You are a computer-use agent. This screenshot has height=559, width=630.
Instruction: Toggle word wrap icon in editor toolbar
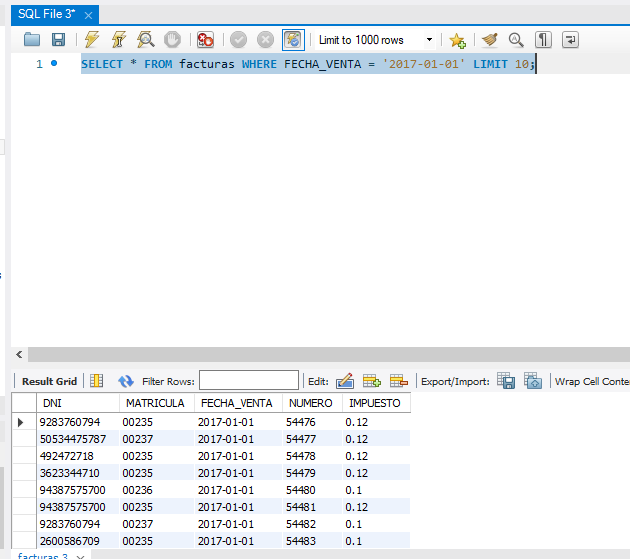click(570, 40)
